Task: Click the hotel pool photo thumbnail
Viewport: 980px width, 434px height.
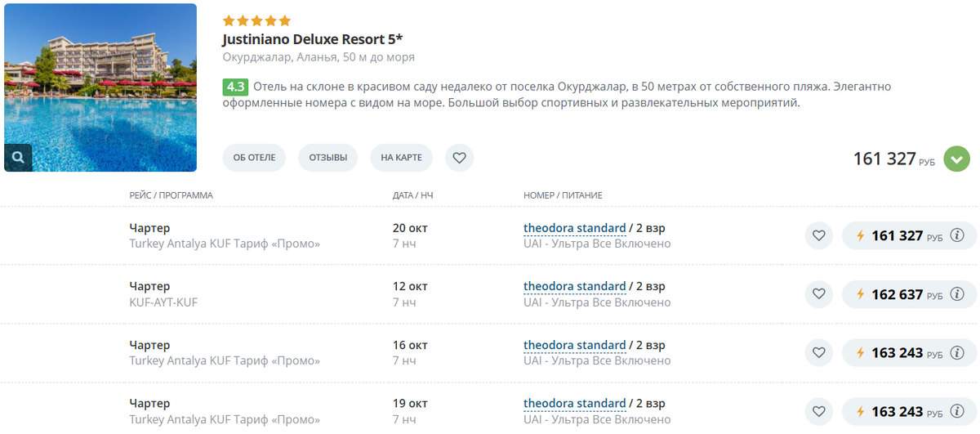Action: [x=100, y=87]
